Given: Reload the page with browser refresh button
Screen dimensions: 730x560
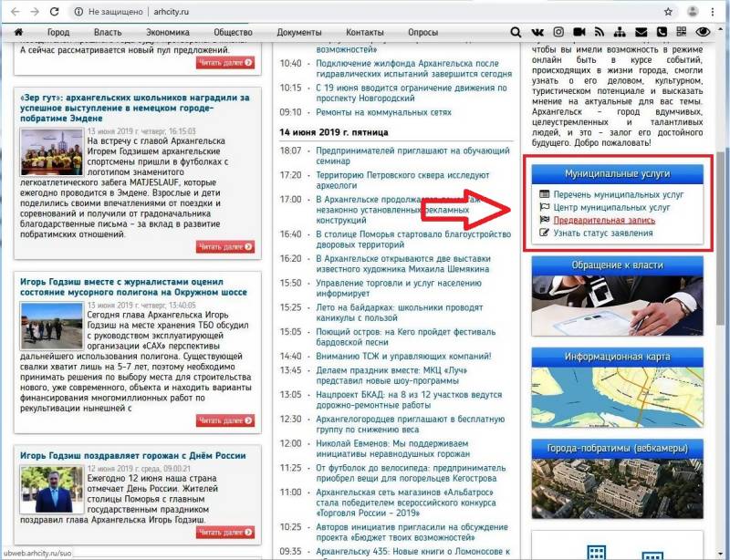Looking at the screenshot, I should point(55,11).
